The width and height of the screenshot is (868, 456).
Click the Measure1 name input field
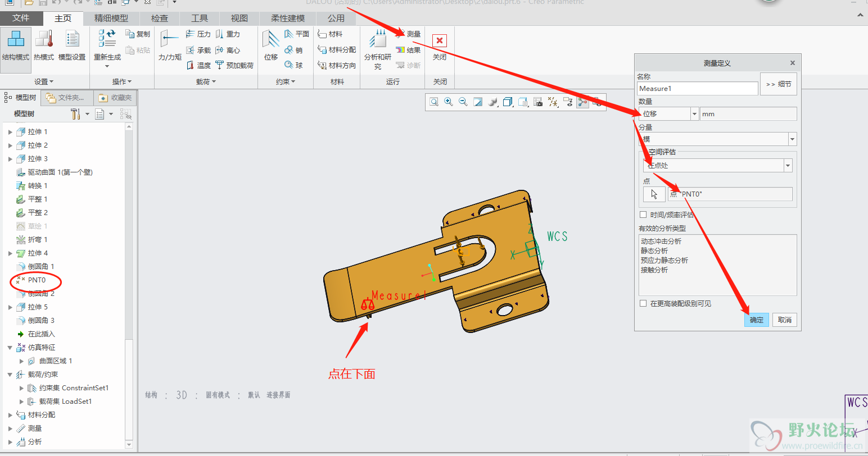tap(698, 88)
